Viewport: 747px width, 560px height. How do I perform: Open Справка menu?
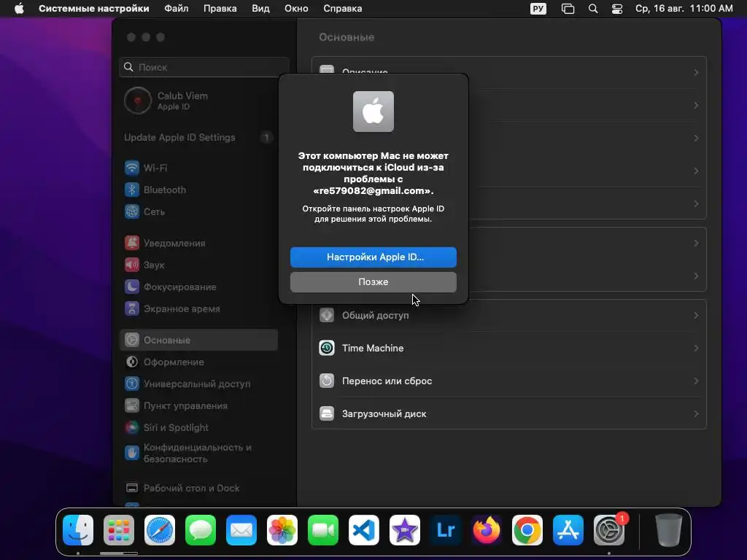point(343,9)
